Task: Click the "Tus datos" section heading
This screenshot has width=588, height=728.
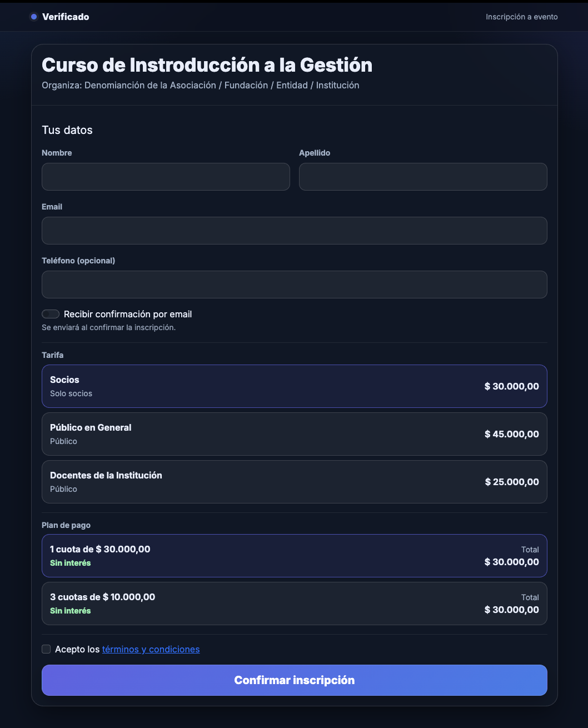Action: pos(67,130)
